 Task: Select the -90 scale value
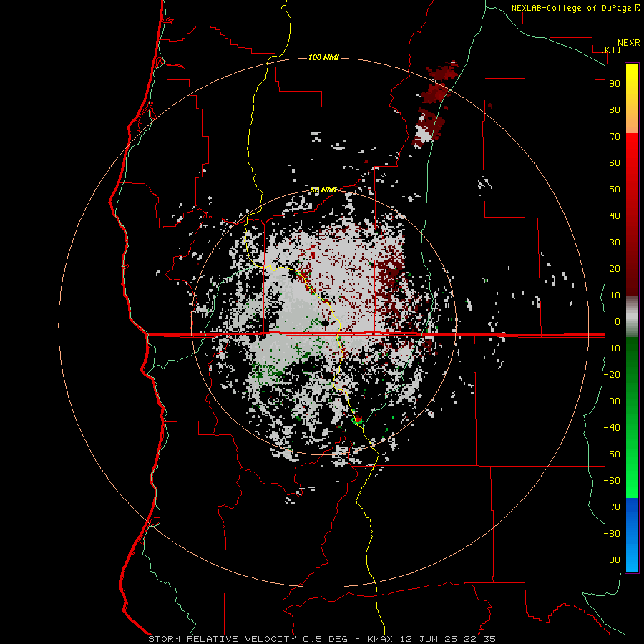point(612,560)
